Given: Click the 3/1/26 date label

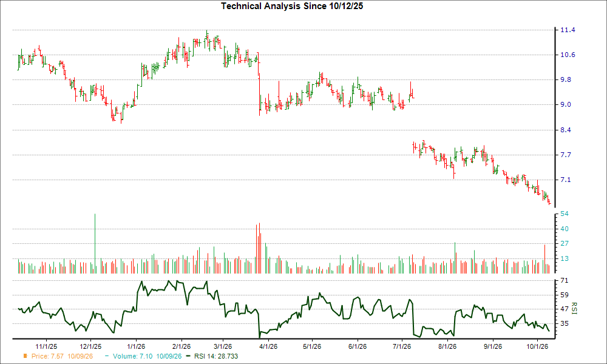Looking at the screenshot, I should (x=223, y=346).
